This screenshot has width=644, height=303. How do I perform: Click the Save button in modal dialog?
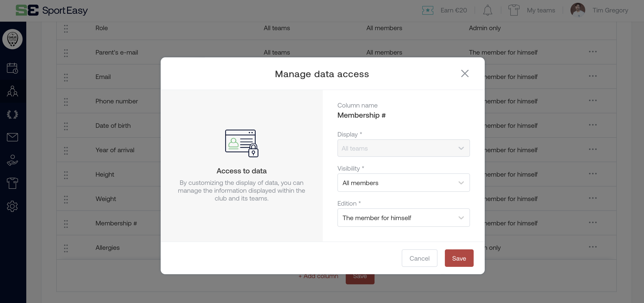(x=459, y=258)
